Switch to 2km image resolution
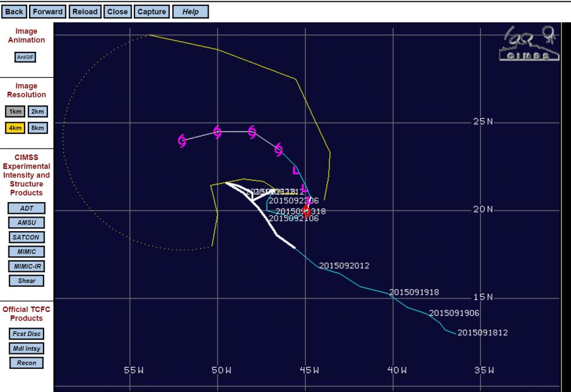The height and width of the screenshot is (392, 571). coord(37,112)
